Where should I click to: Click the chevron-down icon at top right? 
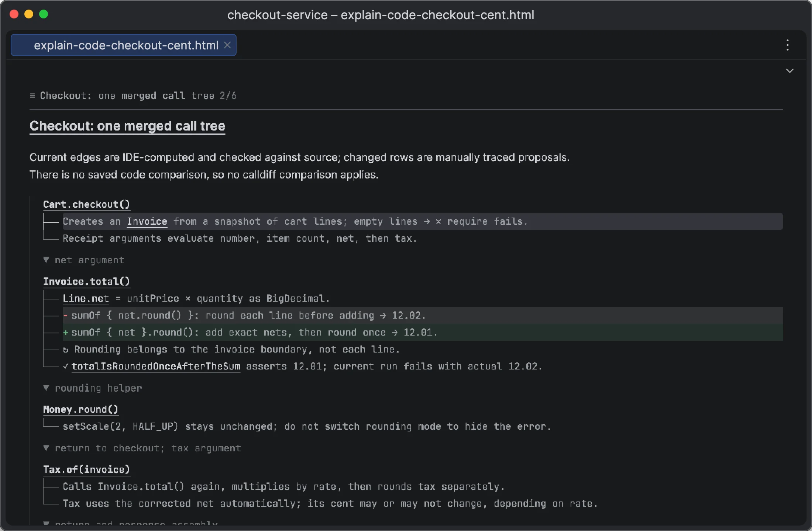(789, 71)
